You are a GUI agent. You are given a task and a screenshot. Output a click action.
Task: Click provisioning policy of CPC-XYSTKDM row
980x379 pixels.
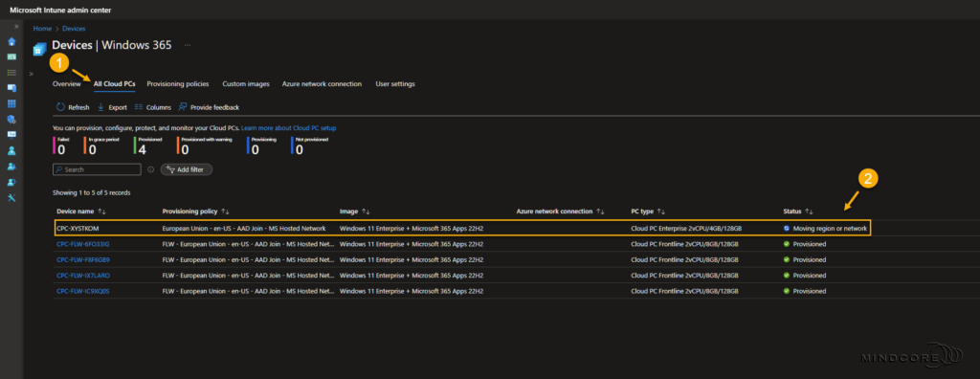pyautogui.click(x=244, y=229)
